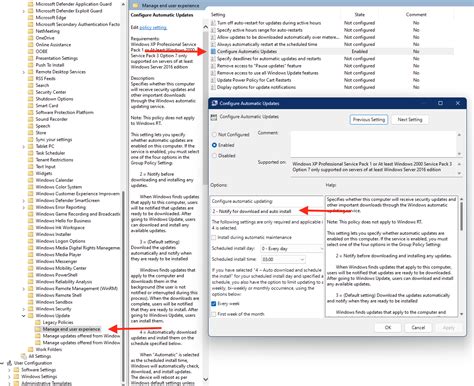Open the Scheduled install day dropdown
This screenshot has width=474, height=386.
click(x=292, y=249)
